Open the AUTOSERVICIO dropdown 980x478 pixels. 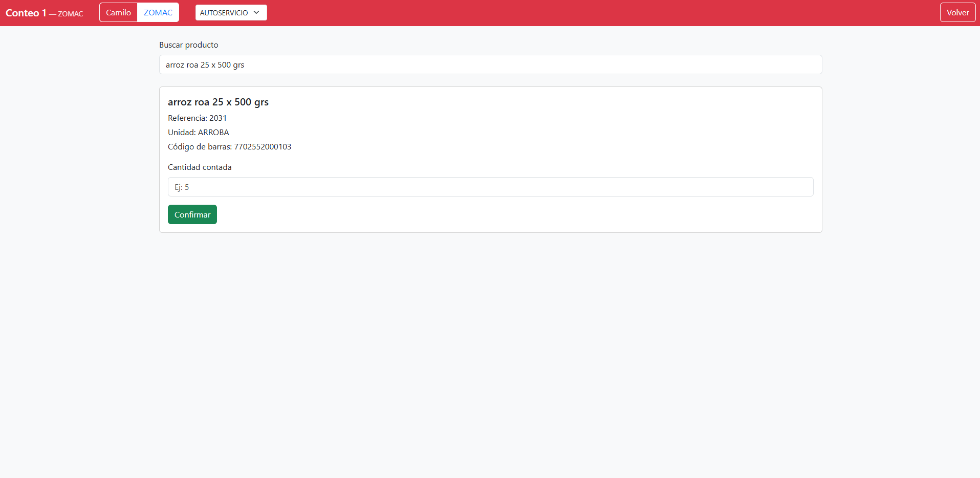pyautogui.click(x=231, y=13)
